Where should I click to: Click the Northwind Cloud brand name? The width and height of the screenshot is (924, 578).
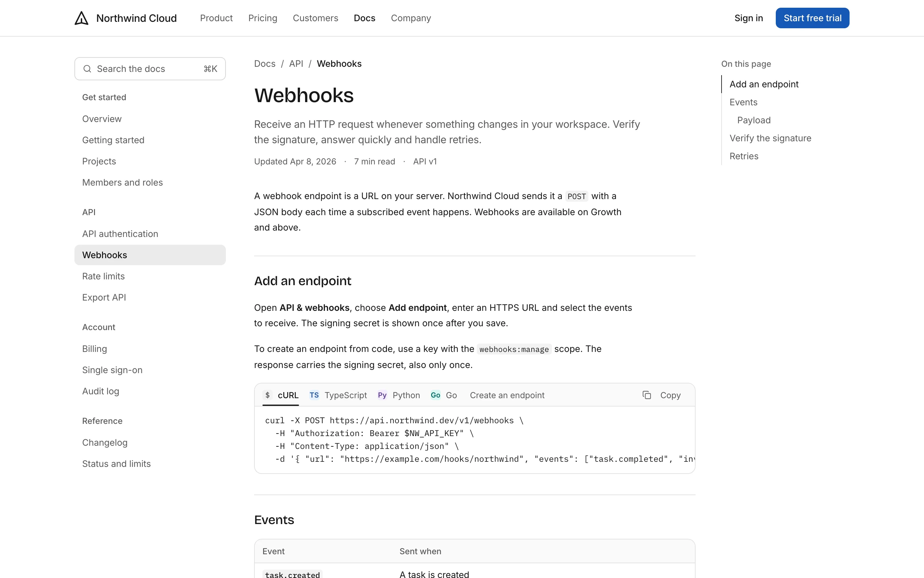(136, 18)
